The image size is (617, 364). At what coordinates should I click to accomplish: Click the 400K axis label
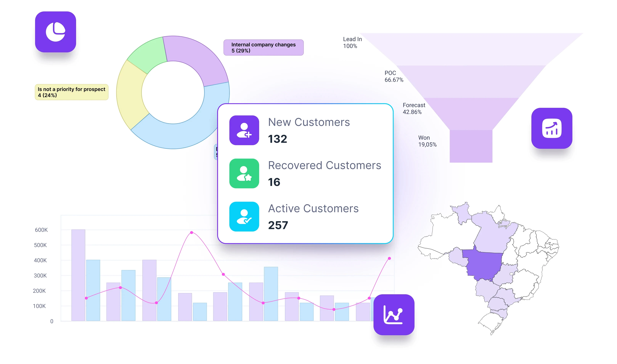pos(40,261)
